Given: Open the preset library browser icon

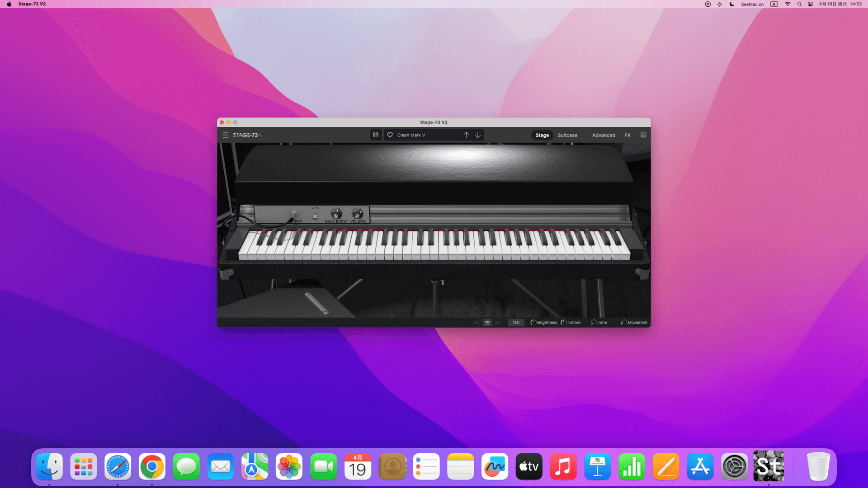Looking at the screenshot, I should [376, 135].
